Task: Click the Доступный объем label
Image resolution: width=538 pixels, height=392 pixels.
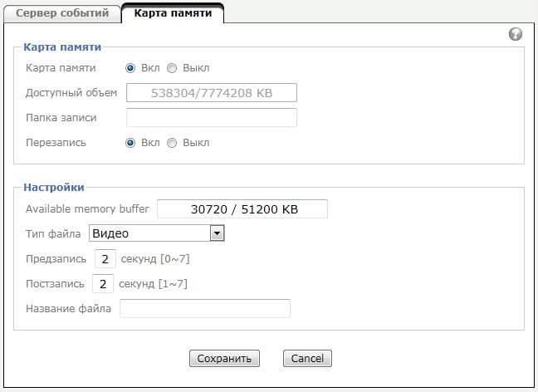Action: pyautogui.click(x=71, y=93)
